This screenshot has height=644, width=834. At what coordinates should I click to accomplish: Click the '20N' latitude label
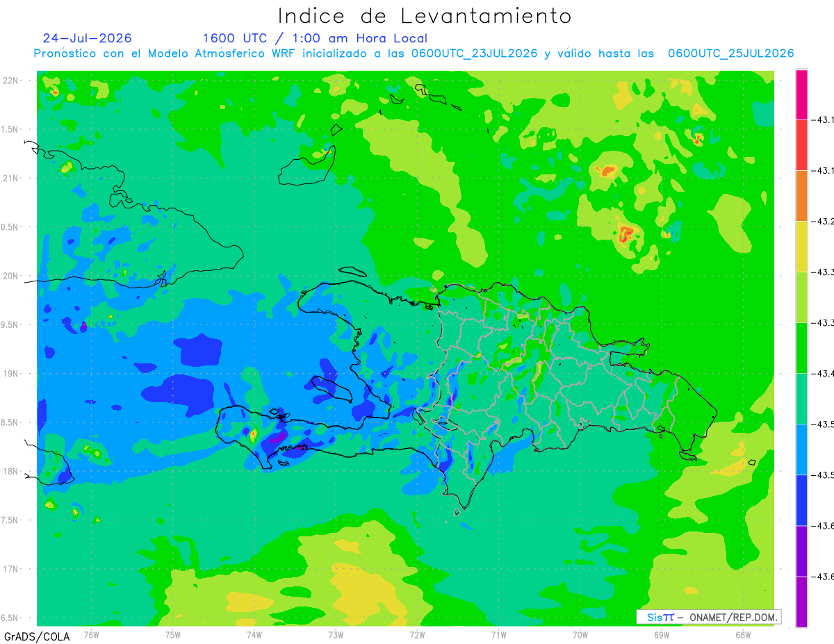(11, 276)
